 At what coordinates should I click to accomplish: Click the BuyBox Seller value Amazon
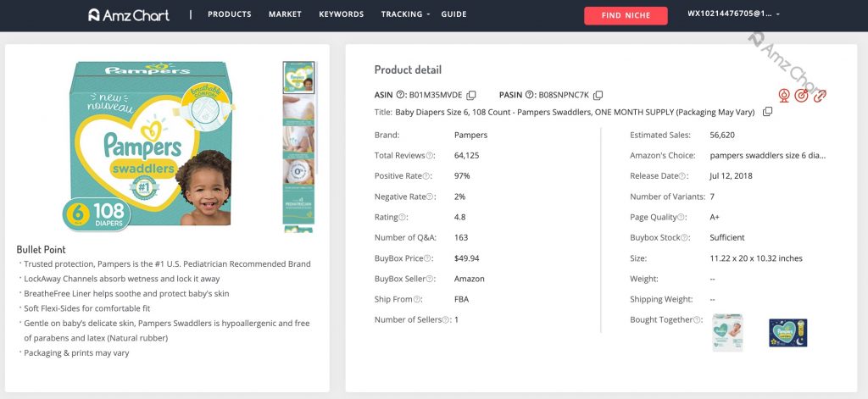(x=470, y=279)
